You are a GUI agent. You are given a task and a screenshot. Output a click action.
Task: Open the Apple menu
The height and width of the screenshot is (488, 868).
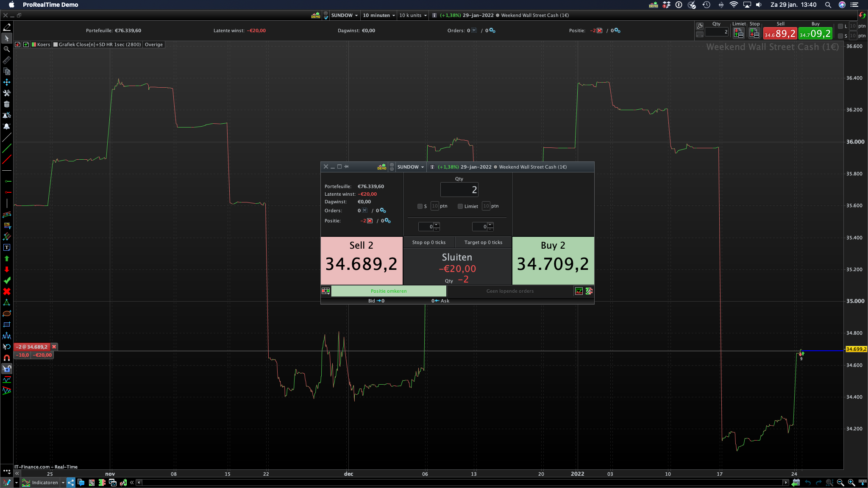pyautogui.click(x=11, y=5)
